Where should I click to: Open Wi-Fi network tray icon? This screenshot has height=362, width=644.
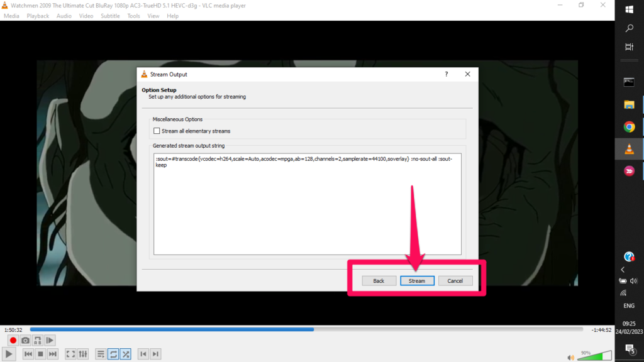pyautogui.click(x=623, y=293)
